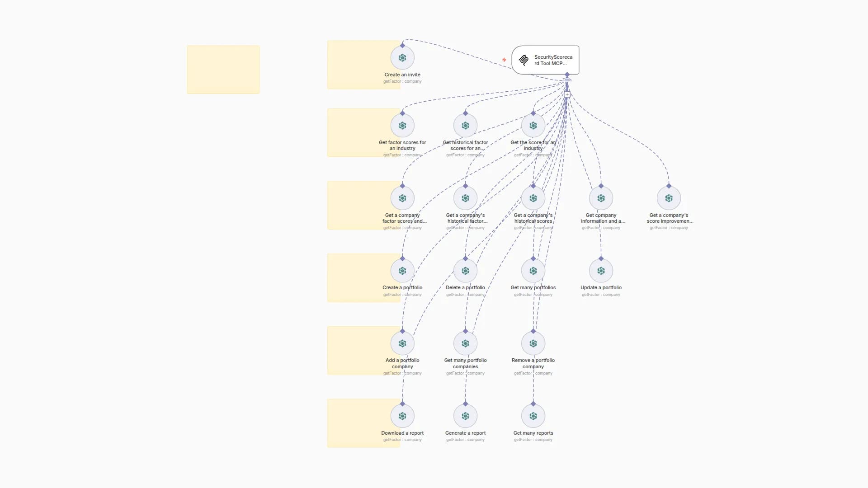Select the empty yellow sticky note on the left

coord(223,69)
